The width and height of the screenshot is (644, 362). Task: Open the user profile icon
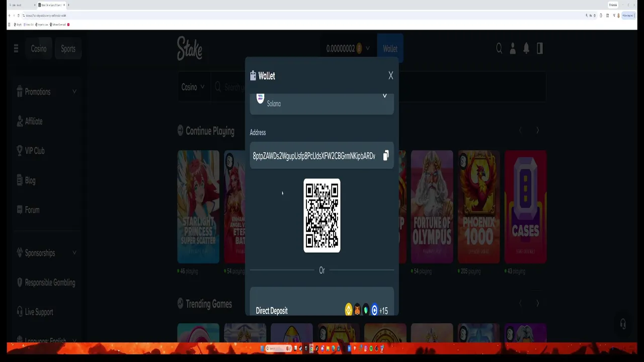tap(513, 48)
